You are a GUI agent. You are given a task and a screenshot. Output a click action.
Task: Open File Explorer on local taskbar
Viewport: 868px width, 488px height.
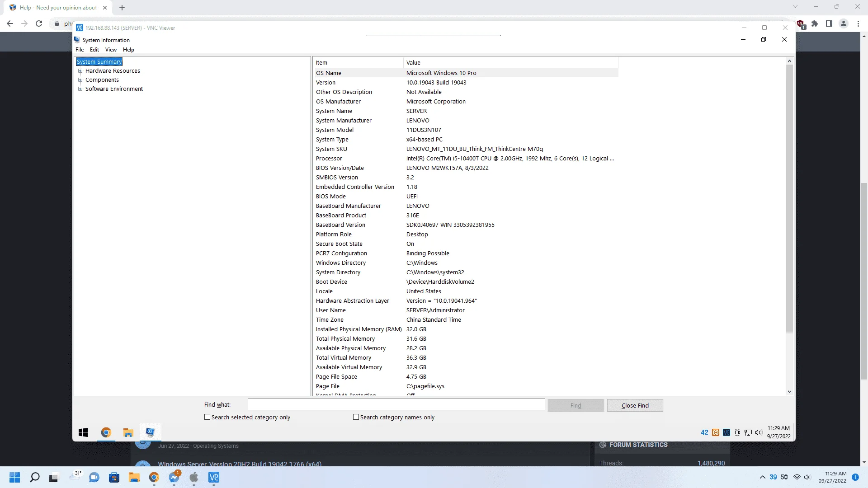coord(134,477)
